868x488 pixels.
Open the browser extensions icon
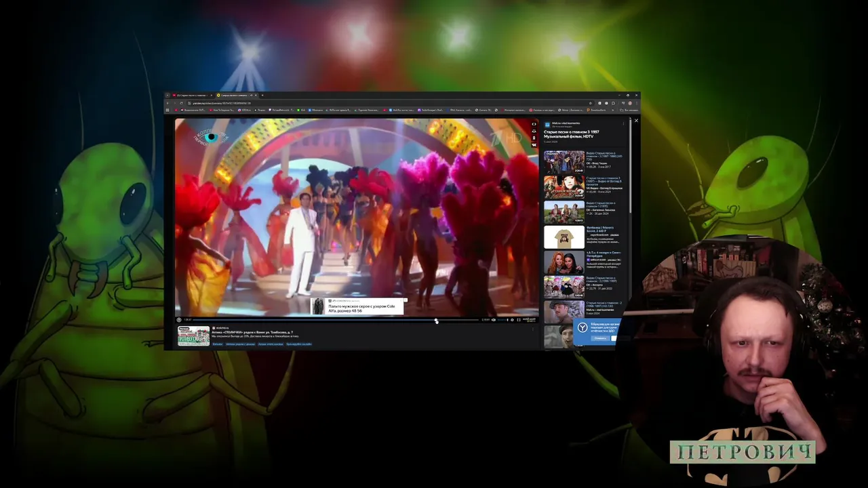pos(613,103)
